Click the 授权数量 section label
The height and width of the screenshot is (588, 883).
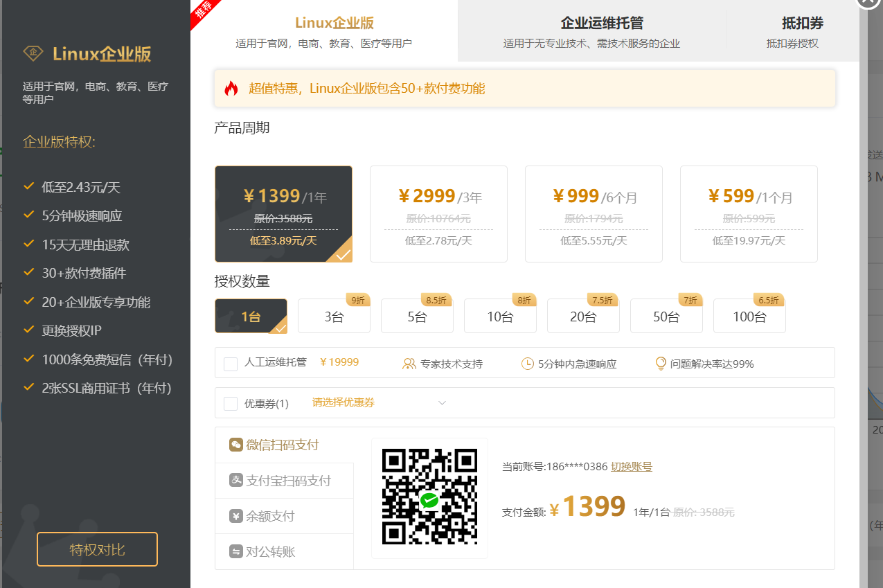tap(242, 281)
